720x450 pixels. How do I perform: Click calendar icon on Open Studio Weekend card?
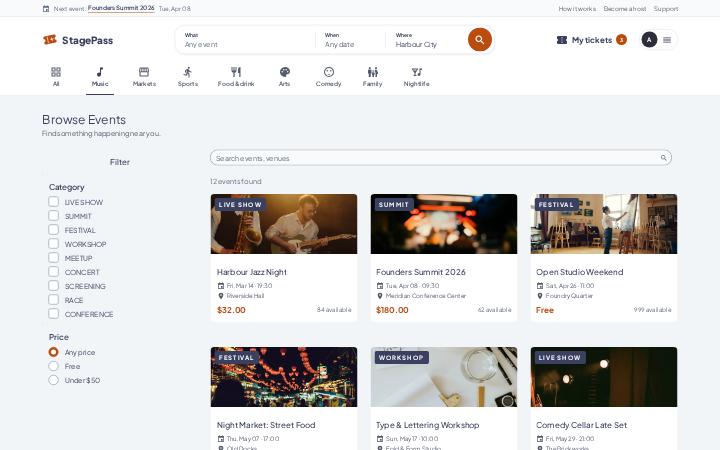point(540,286)
